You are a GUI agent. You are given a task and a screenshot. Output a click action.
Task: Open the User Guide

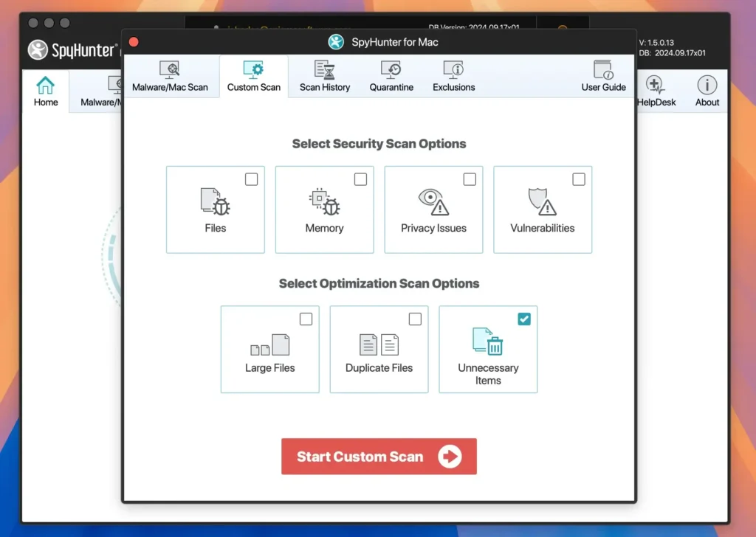603,76
